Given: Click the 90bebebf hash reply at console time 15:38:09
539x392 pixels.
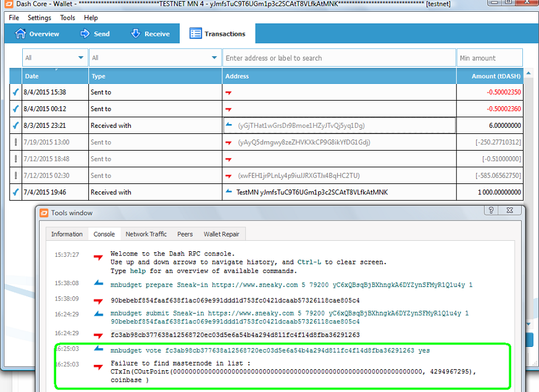Looking at the screenshot, I should click(x=235, y=300).
